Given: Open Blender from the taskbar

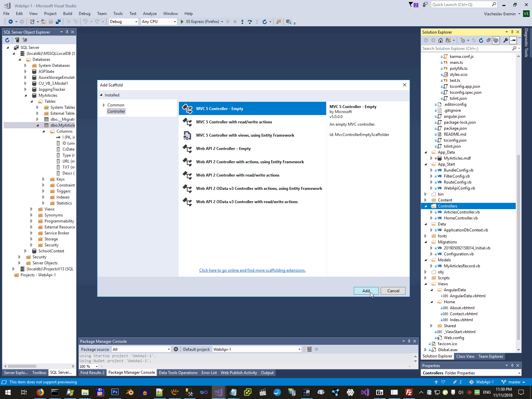Looking at the screenshot, I should pyautogui.click(x=130, y=392).
